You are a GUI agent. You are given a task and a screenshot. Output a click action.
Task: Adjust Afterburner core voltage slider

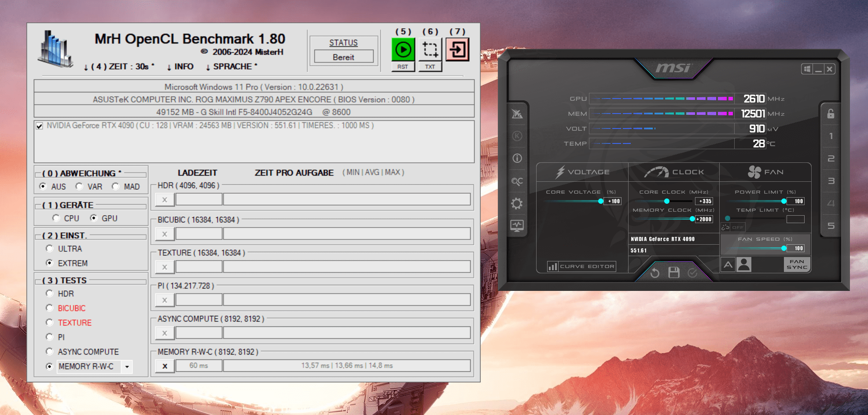(601, 201)
